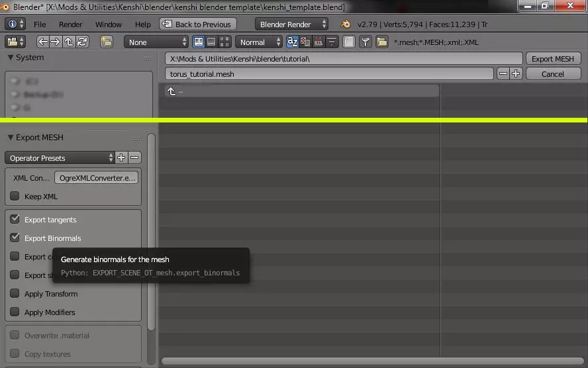This screenshot has width=588, height=368.
Task: Enable the Apply Transform checkbox
Action: (15, 293)
